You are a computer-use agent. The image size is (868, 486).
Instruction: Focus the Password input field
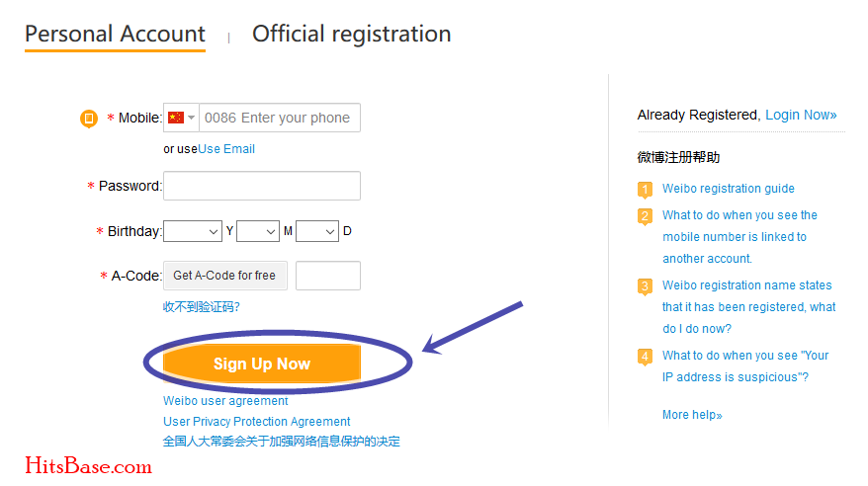pos(262,186)
